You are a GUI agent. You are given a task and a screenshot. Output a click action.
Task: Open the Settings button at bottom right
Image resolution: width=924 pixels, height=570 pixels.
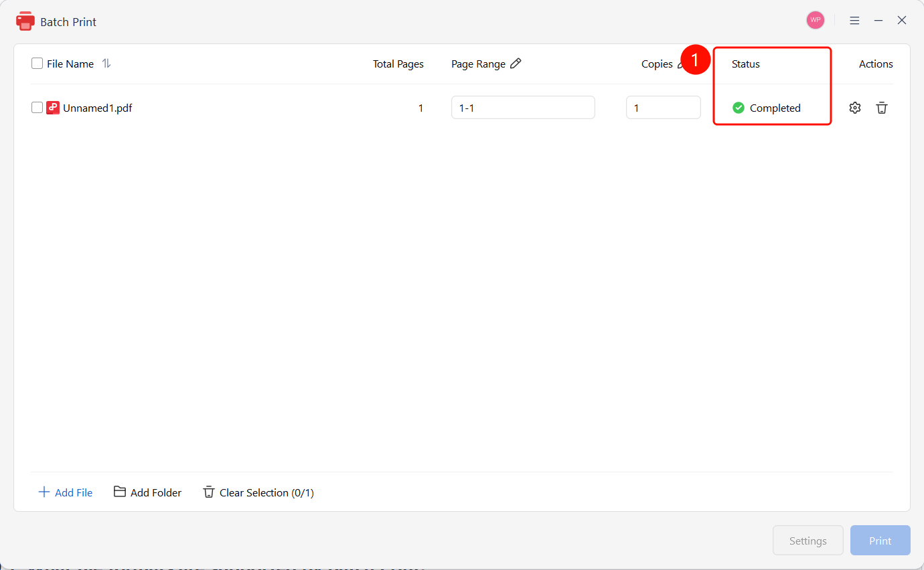pyautogui.click(x=808, y=541)
